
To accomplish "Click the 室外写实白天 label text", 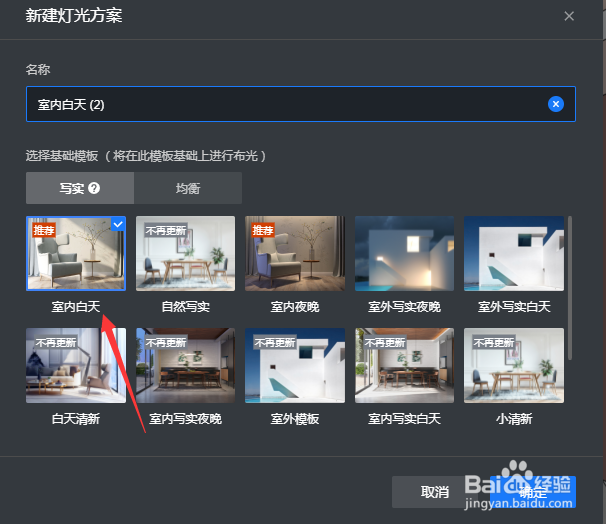I will pyautogui.click(x=514, y=307).
